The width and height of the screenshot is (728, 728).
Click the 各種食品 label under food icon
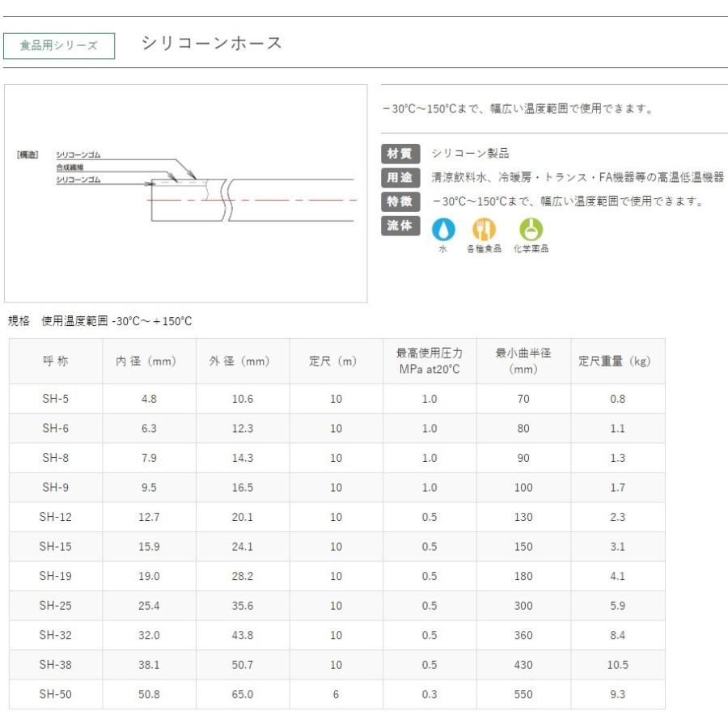tap(484, 249)
